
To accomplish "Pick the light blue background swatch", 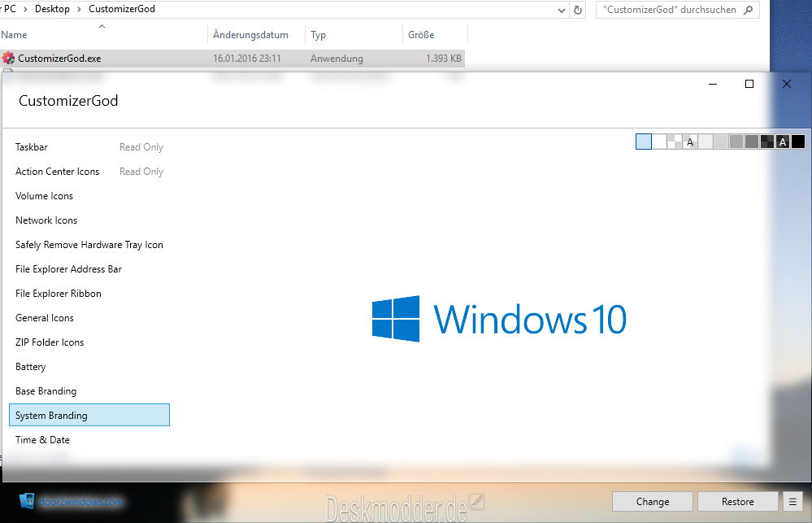I will coord(644,142).
